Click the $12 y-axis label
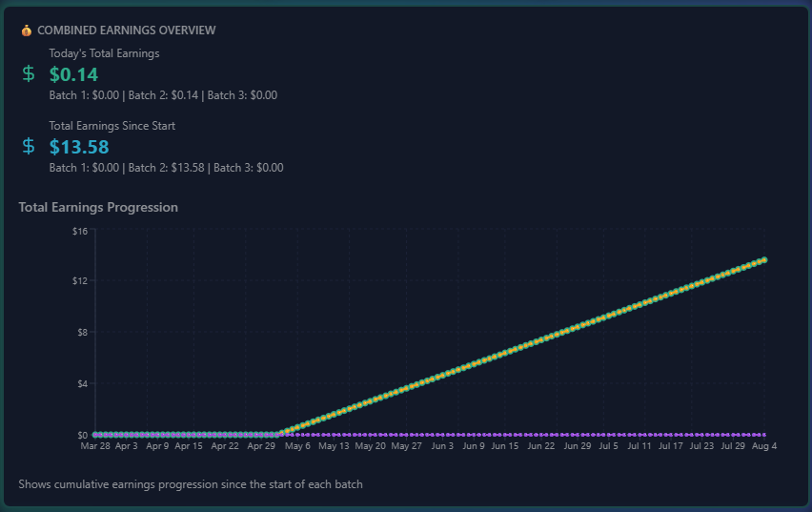This screenshot has height=512, width=812. click(x=80, y=281)
